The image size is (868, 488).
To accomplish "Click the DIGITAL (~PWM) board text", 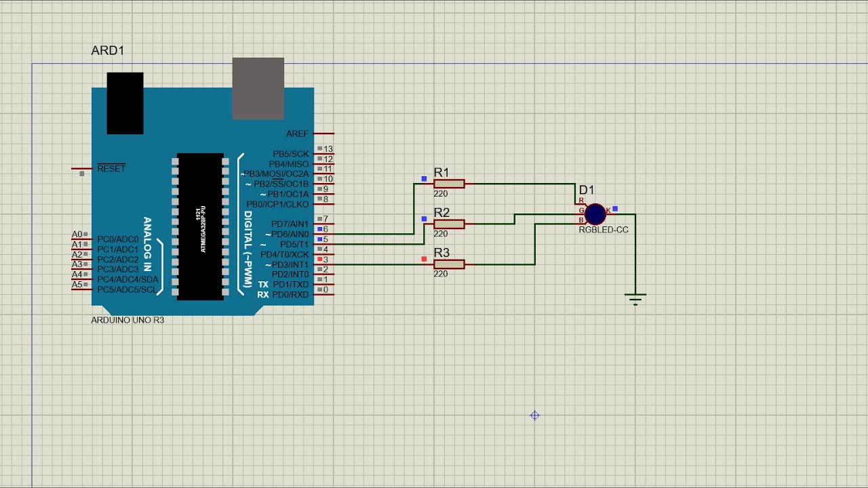I will [248, 249].
